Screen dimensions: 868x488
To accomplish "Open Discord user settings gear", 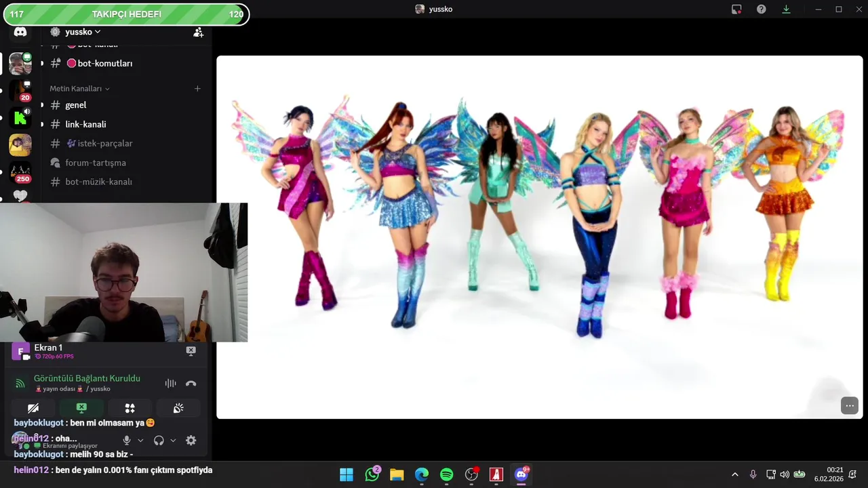I will pos(191,441).
